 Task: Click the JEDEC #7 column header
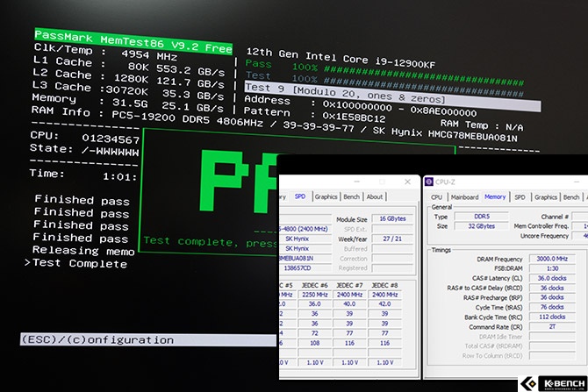click(349, 285)
